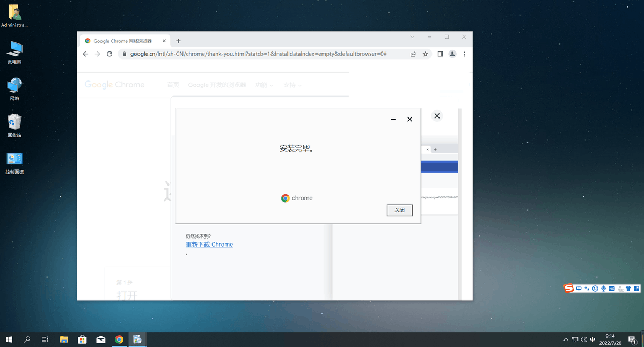This screenshot has height=347, width=644.
Task: Go back using Chrome's back arrow
Action: click(x=85, y=54)
